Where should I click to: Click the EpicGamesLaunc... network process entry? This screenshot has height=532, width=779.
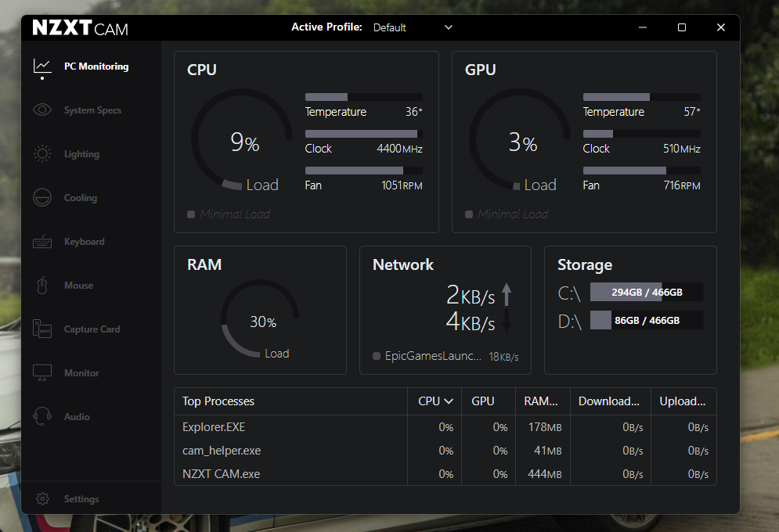[x=445, y=356]
